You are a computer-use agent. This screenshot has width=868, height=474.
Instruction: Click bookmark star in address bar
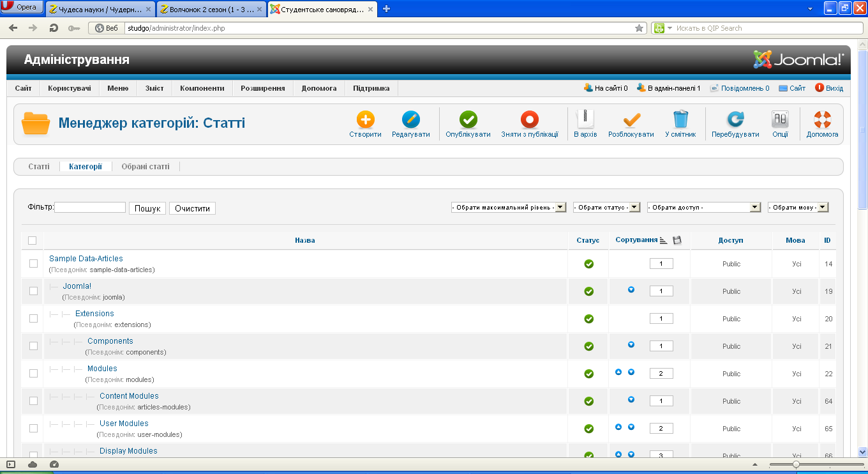pos(639,28)
